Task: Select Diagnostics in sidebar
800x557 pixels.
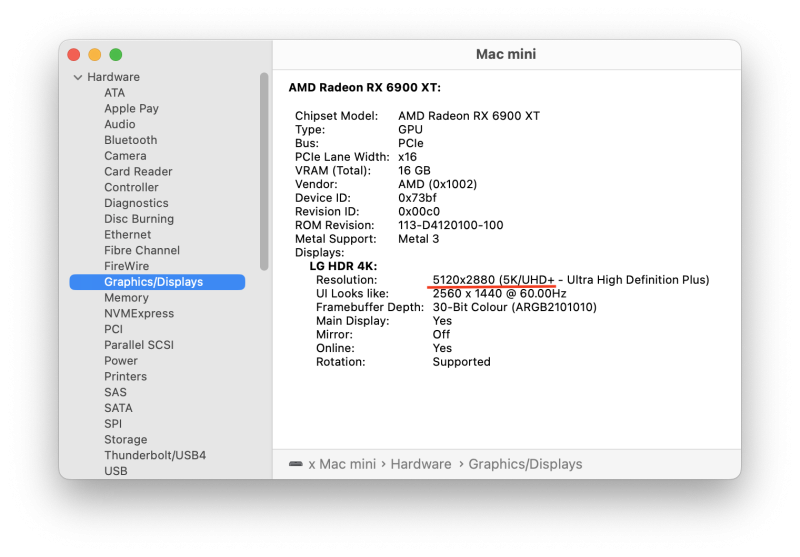Action: click(136, 204)
